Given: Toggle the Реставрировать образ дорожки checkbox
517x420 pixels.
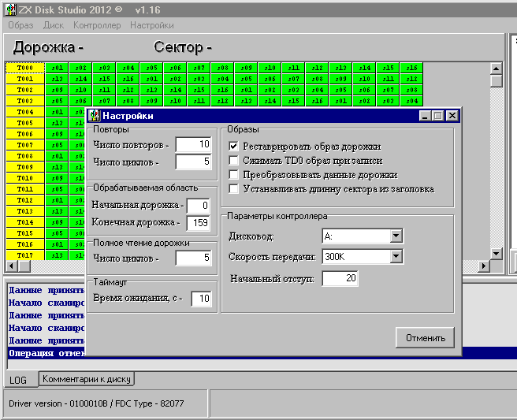Looking at the screenshot, I should pyautogui.click(x=233, y=147).
